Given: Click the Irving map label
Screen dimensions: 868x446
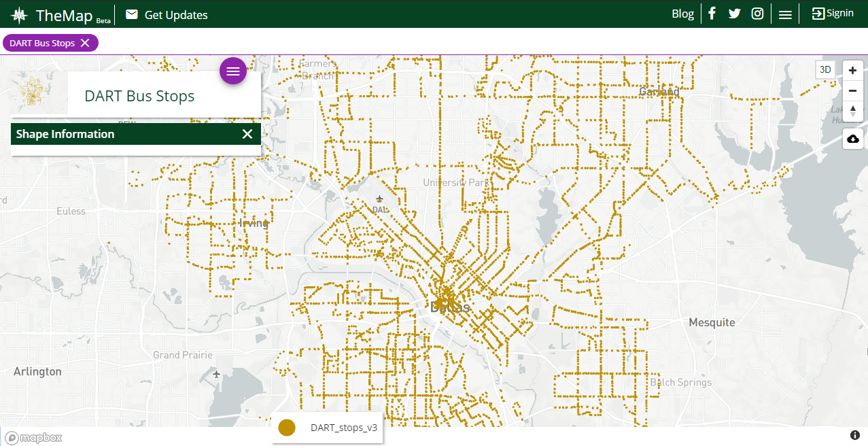Looking at the screenshot, I should [254, 223].
